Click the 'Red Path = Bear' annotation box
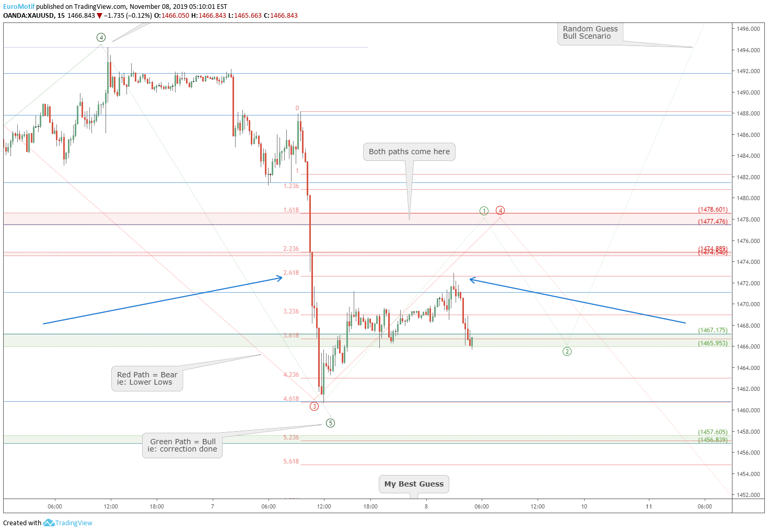Screen dimensions: 768x532 click(x=147, y=378)
